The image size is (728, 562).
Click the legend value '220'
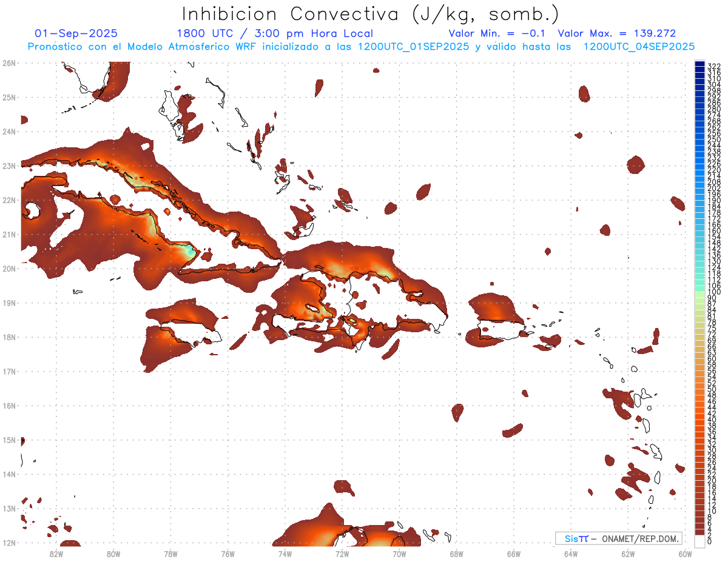(x=714, y=170)
